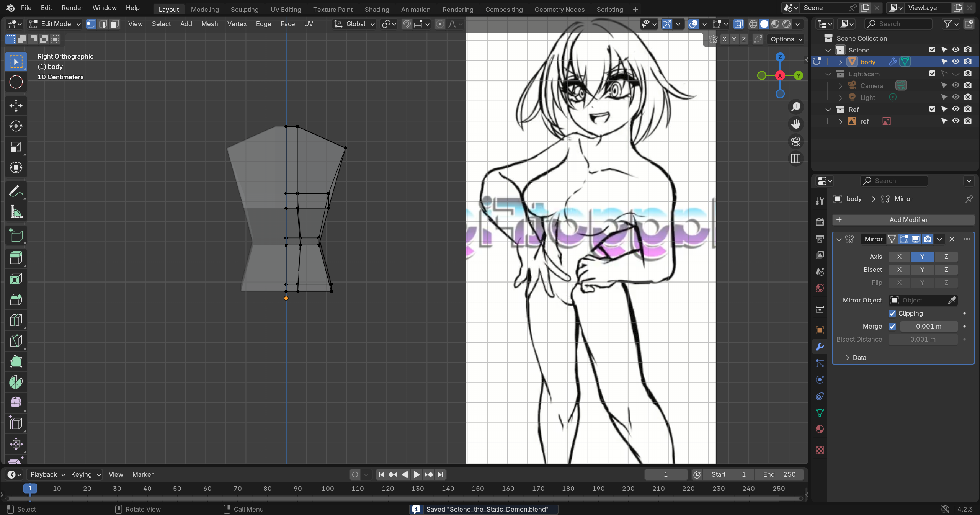This screenshot has height=515, width=980.
Task: Click the Merge distance field
Action: [929, 326]
